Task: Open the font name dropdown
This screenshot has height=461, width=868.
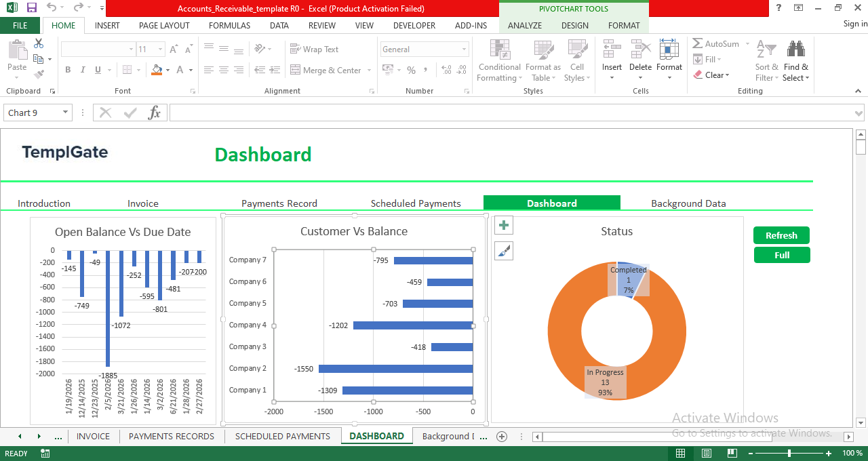Action: pos(131,49)
